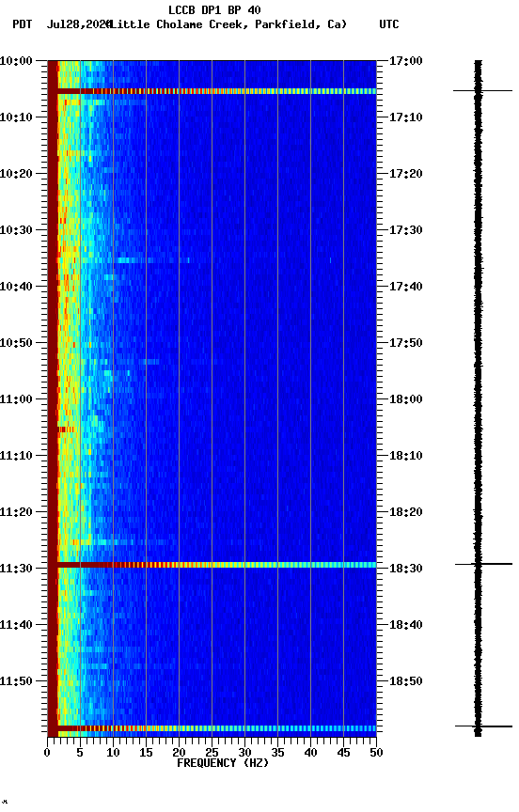Click the 10:30 PDT time label
This screenshot has height=812, width=519.
point(16,230)
